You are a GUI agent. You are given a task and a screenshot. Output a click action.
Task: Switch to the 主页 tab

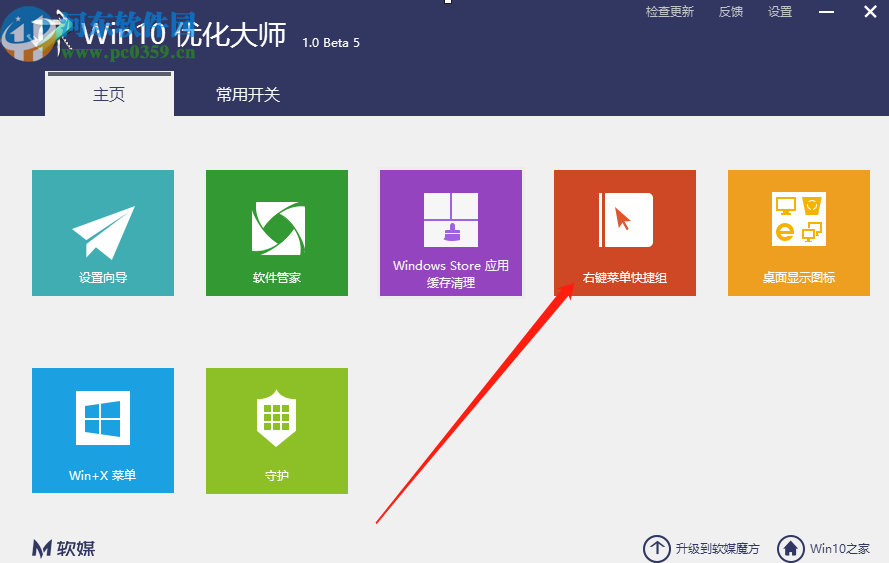pos(109,95)
